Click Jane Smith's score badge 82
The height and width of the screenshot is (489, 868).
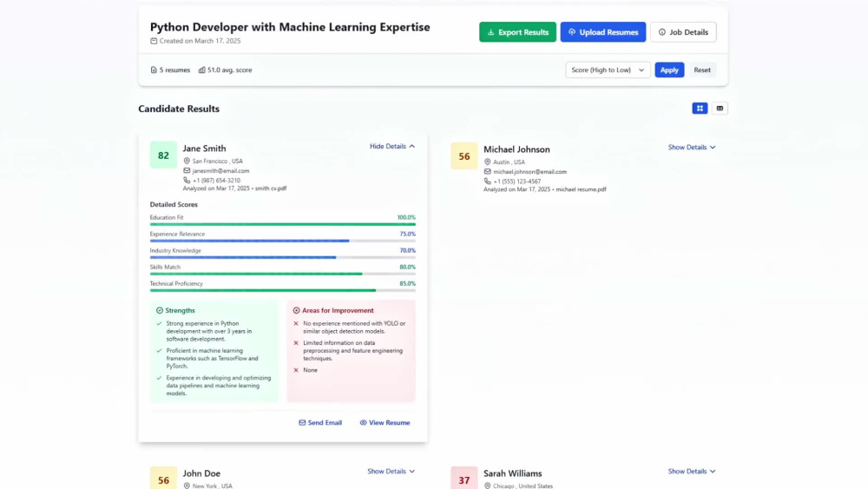pyautogui.click(x=163, y=155)
